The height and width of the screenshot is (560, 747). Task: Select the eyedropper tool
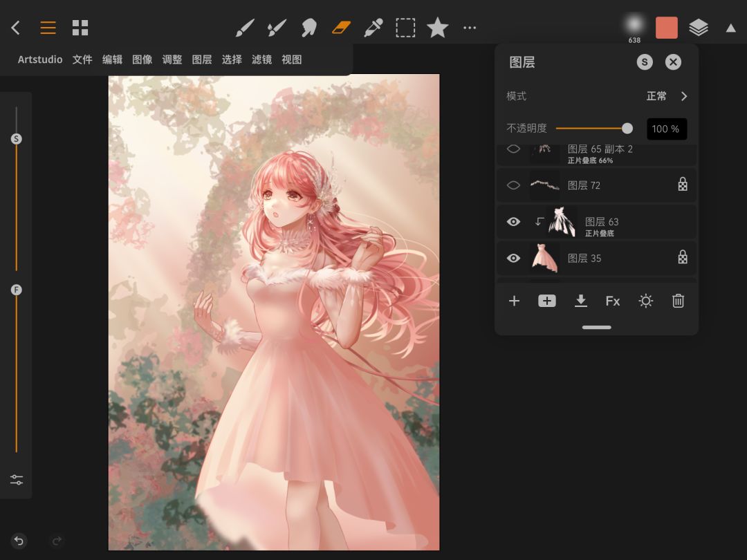pos(373,28)
